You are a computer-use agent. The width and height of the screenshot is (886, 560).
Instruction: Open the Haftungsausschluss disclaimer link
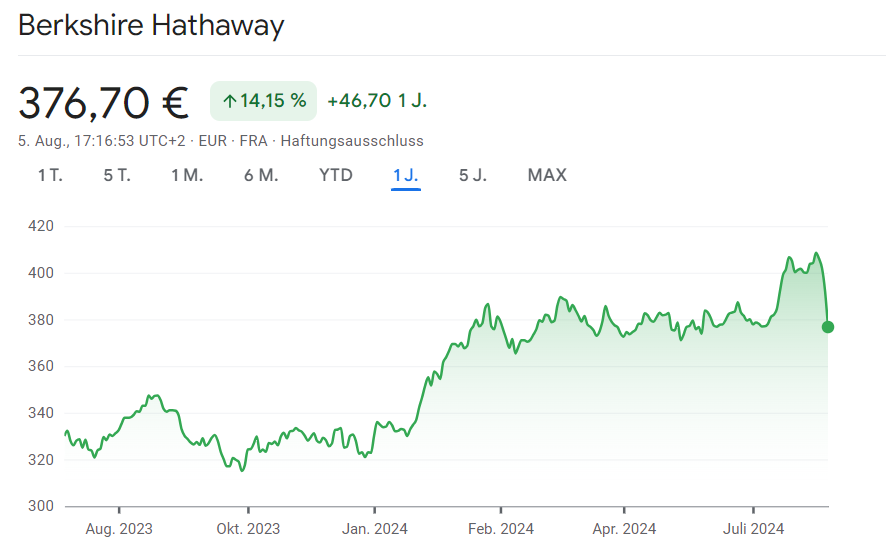352,141
